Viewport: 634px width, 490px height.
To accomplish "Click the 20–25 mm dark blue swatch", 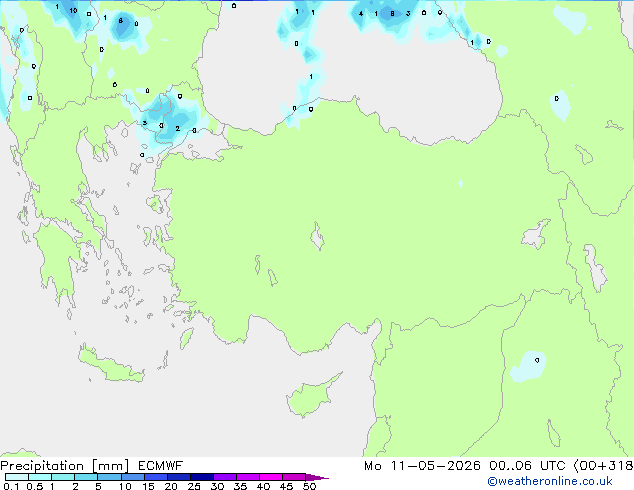I will coord(178,477).
